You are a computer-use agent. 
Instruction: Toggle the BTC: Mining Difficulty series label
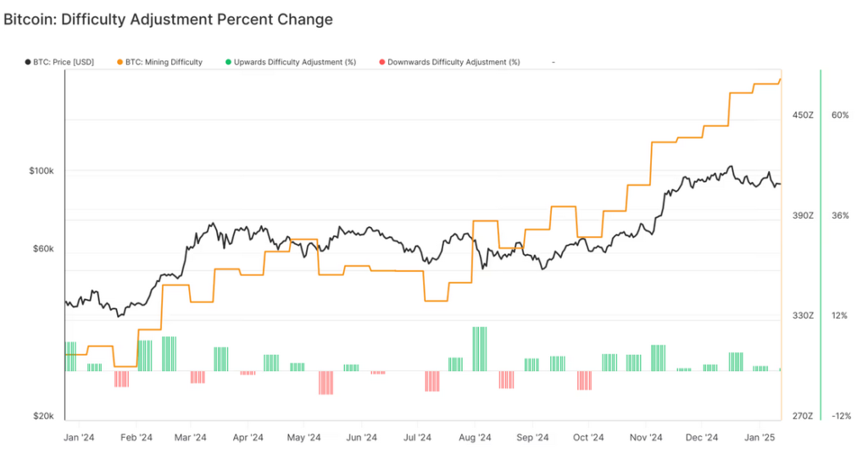coord(164,62)
